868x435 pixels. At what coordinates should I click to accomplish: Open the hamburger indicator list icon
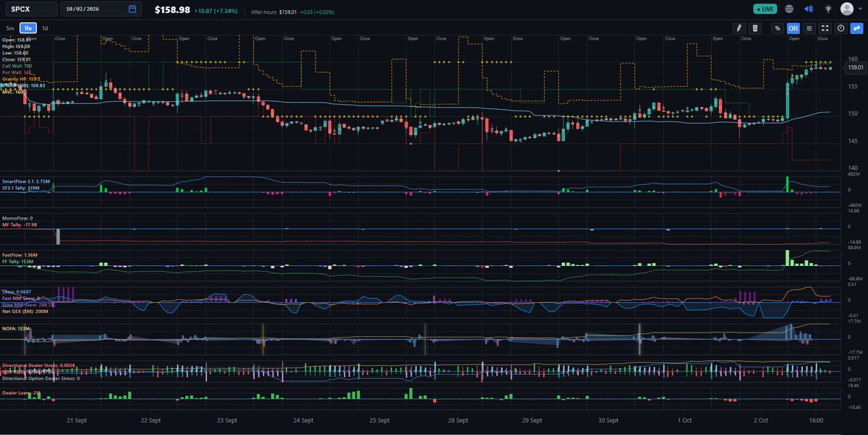(x=809, y=28)
